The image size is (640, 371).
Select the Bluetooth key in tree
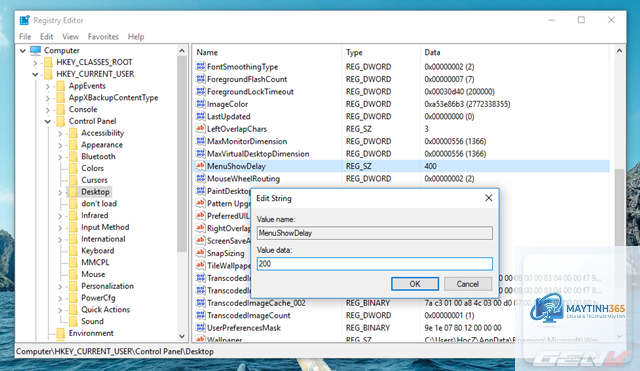(98, 156)
